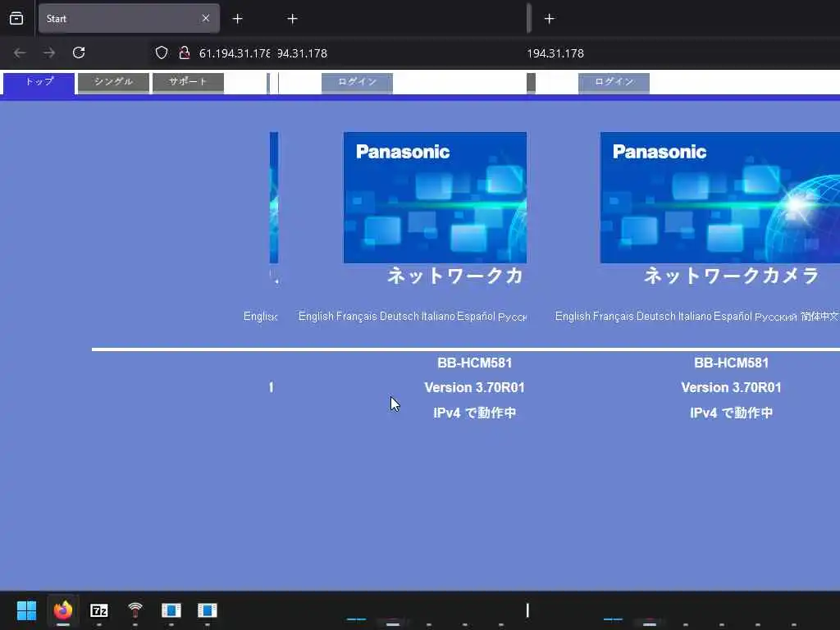The height and width of the screenshot is (630, 840).
Task: Close the Start tab
Action: pos(206,19)
